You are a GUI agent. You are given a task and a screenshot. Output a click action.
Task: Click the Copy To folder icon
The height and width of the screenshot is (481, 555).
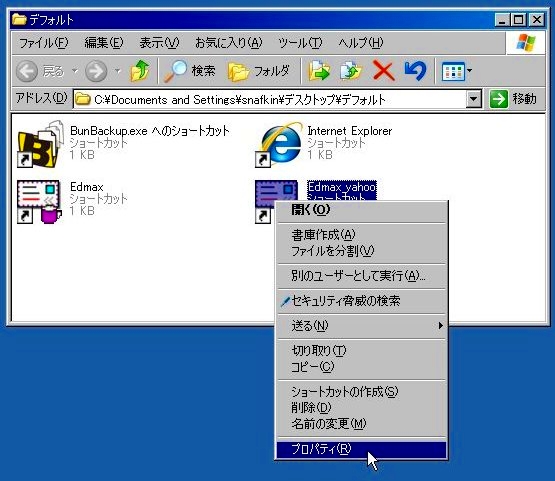(x=351, y=71)
